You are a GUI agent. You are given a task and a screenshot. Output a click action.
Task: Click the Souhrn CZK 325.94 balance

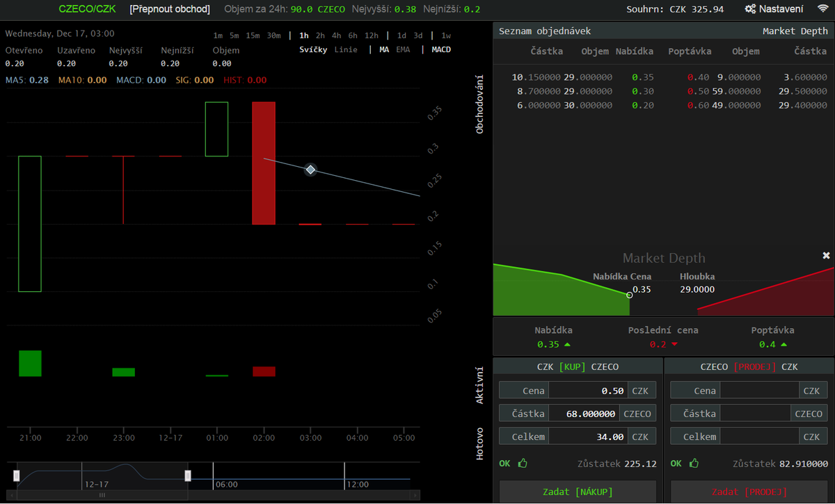coord(675,9)
